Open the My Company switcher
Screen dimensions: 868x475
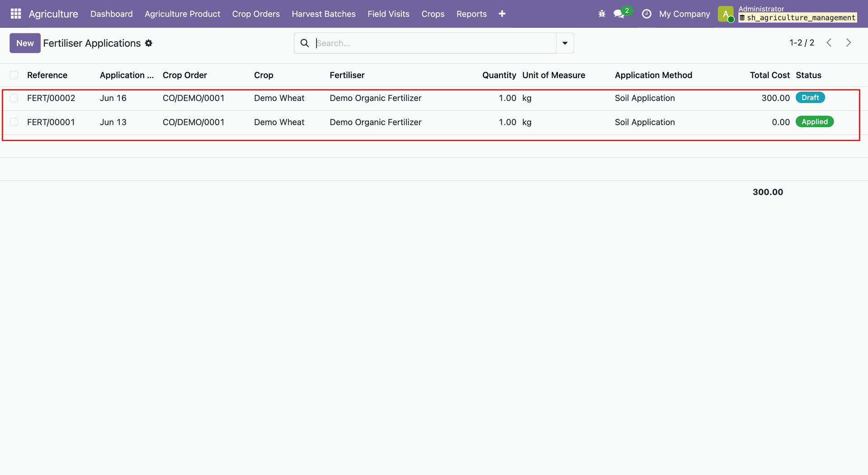click(684, 14)
